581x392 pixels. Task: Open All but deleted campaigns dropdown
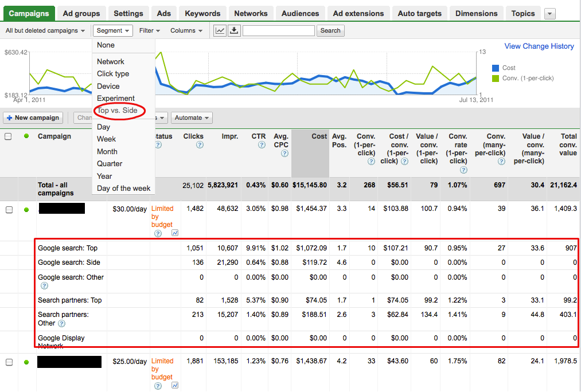pyautogui.click(x=45, y=31)
